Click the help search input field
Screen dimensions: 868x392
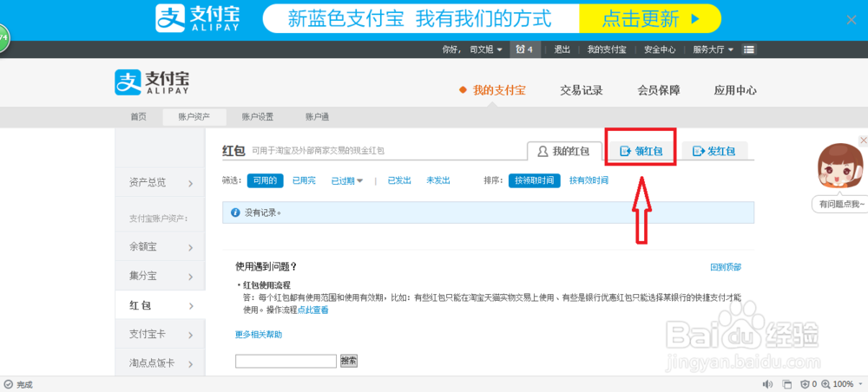[x=286, y=361]
